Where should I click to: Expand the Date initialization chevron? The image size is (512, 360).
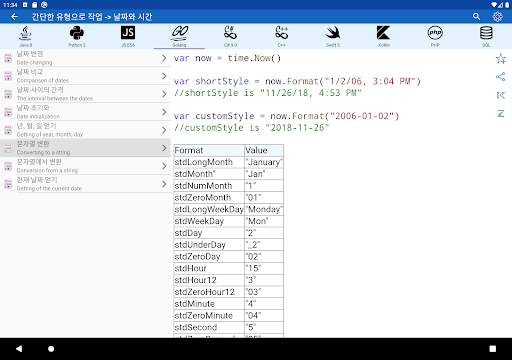(x=164, y=112)
